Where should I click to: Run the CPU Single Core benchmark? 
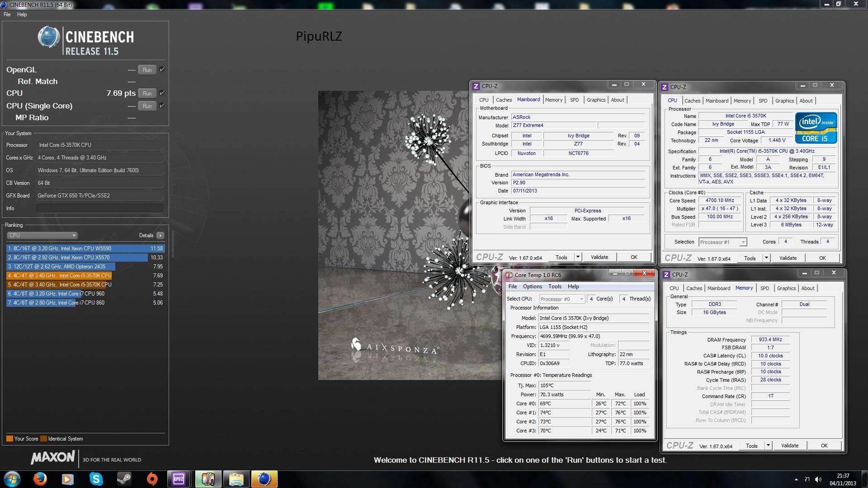(147, 106)
